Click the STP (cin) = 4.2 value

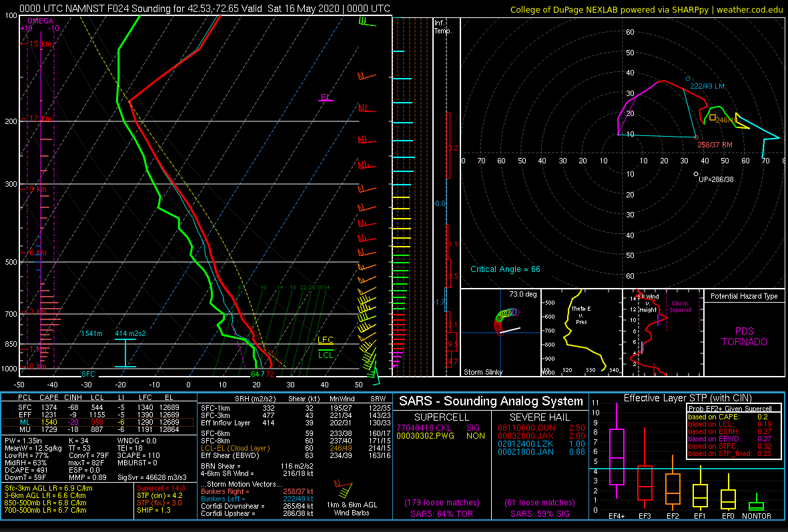coord(160,496)
